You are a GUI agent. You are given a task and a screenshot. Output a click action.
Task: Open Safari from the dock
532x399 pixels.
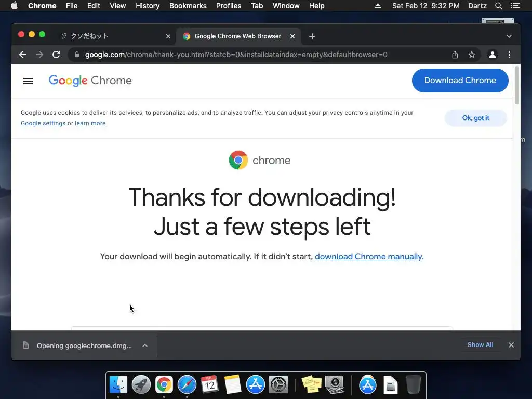click(x=187, y=385)
